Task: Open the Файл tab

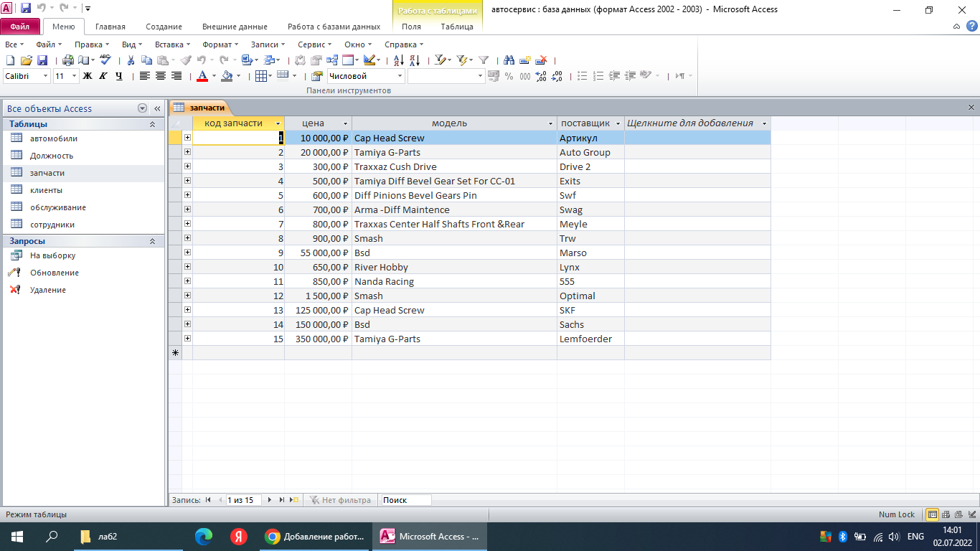Action: tap(20, 27)
